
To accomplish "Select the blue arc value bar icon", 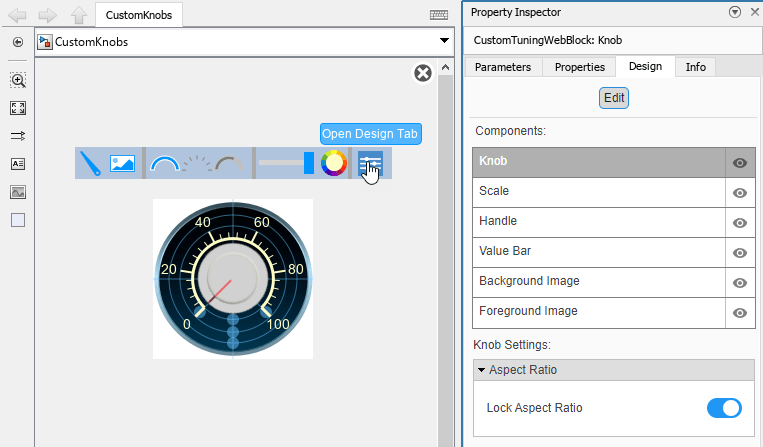I will [164, 163].
